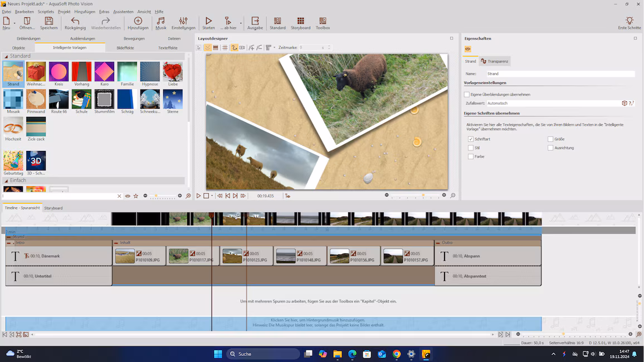Open dropdown arrow beside 'ab hier'
The height and width of the screenshot is (362, 644).
[241, 23]
